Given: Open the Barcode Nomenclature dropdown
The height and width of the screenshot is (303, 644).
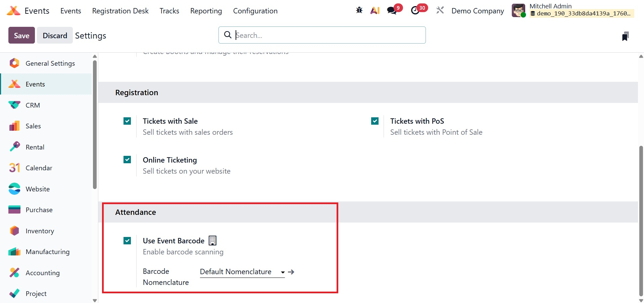Looking at the screenshot, I should click(242, 272).
